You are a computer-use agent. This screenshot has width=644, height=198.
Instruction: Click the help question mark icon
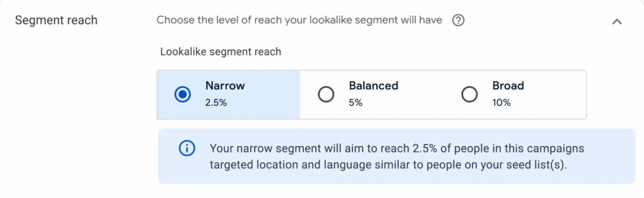pyautogui.click(x=458, y=20)
